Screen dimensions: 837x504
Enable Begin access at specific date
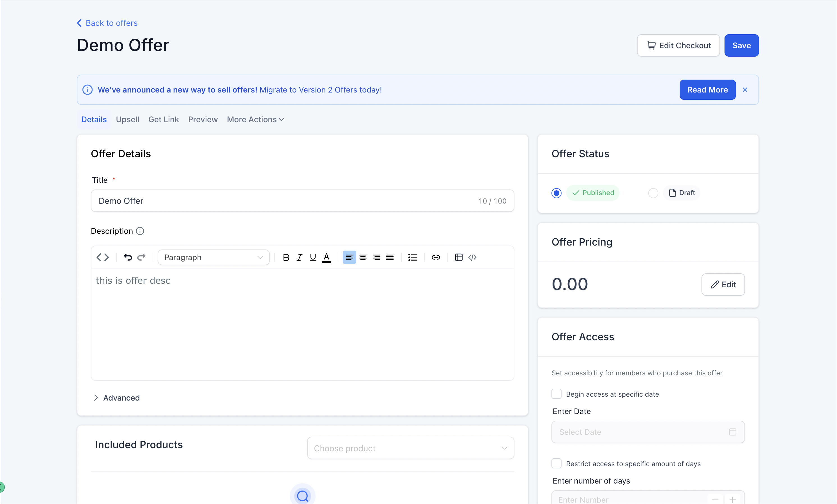pyautogui.click(x=557, y=394)
